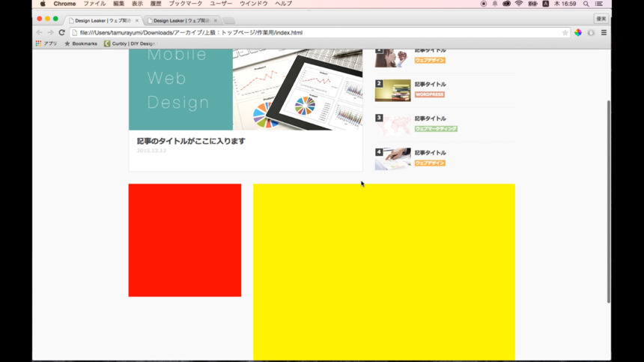Switch to the first Design Leaker tab

point(103,20)
